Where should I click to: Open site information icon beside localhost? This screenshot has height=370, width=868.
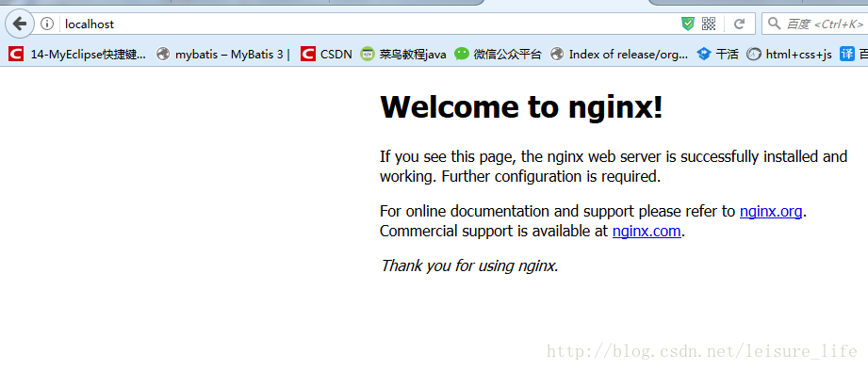click(x=47, y=24)
